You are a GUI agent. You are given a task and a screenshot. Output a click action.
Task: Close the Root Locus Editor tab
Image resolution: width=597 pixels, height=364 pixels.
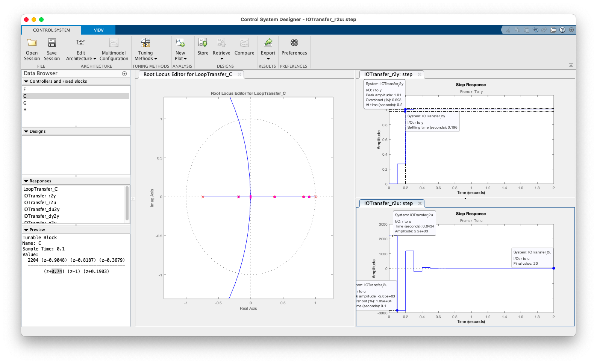tap(239, 74)
